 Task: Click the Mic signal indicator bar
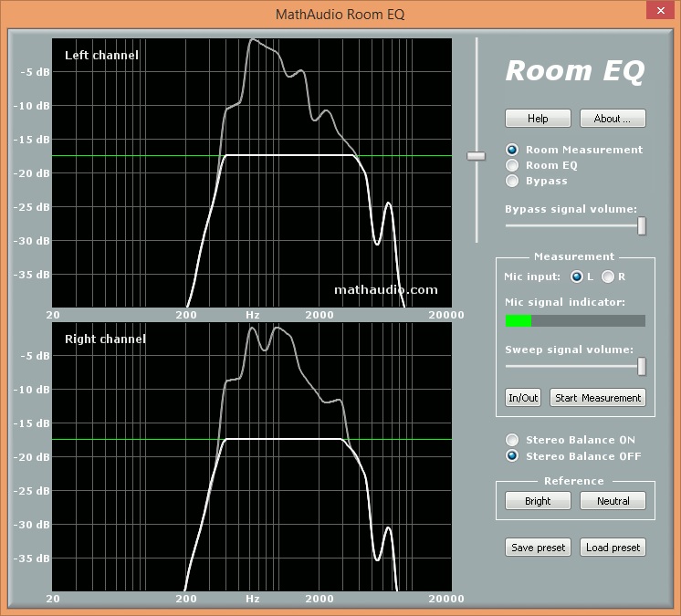pyautogui.click(x=575, y=320)
